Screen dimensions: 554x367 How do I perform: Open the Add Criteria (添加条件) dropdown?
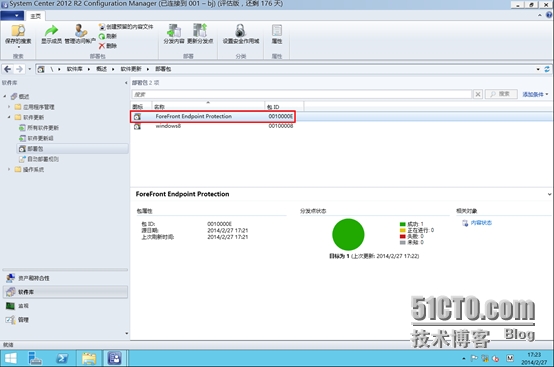[x=535, y=94]
